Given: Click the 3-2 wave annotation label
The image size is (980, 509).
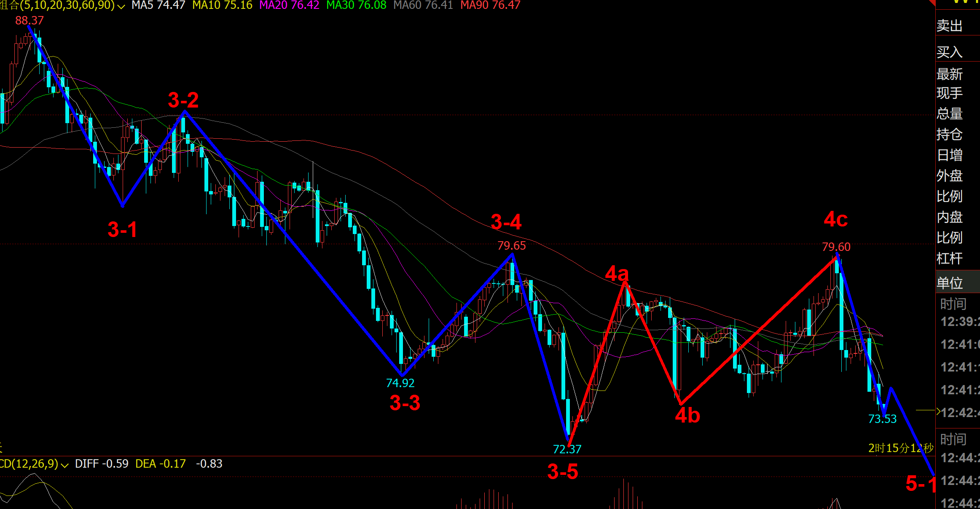Looking at the screenshot, I should 183,100.
